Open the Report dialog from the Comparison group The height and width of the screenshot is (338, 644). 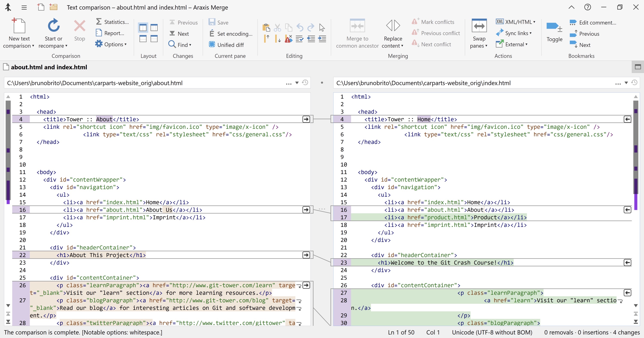tap(99, 33)
